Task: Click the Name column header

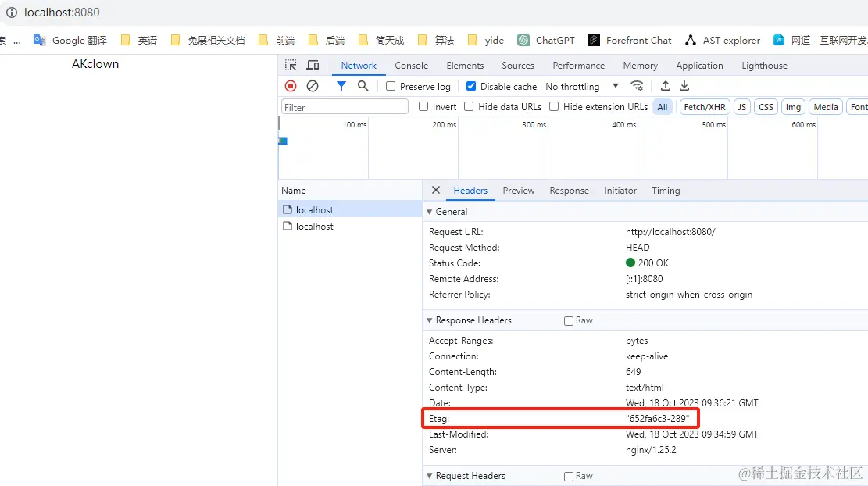Action: (x=350, y=191)
